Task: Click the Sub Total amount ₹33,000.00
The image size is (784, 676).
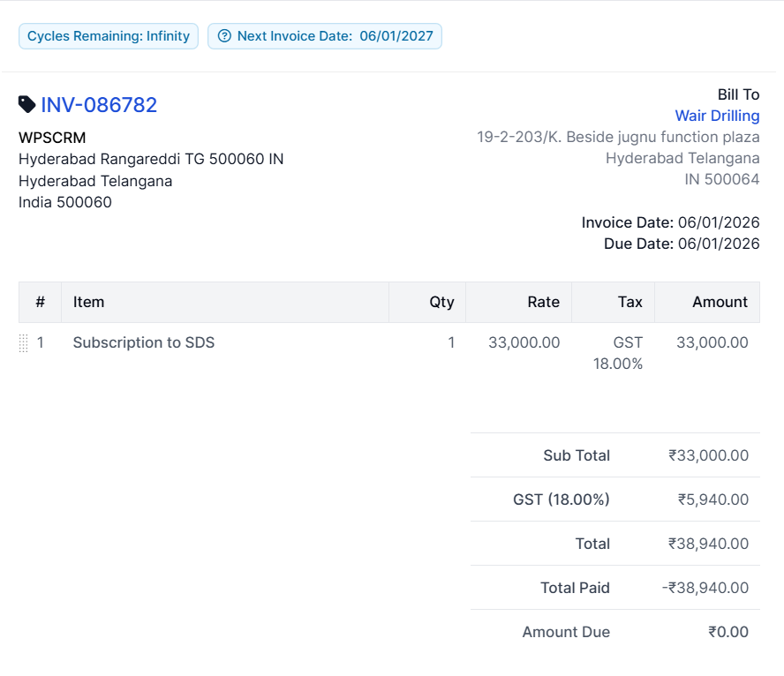Action: click(x=708, y=455)
